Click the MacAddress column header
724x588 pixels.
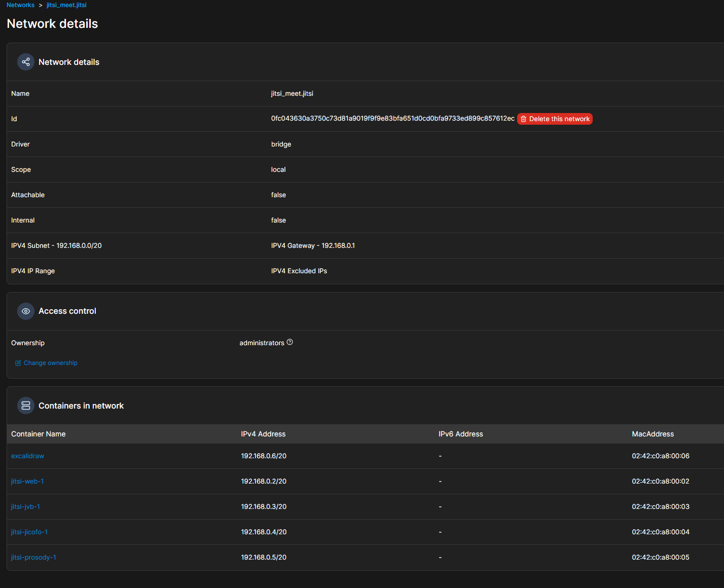pyautogui.click(x=653, y=434)
